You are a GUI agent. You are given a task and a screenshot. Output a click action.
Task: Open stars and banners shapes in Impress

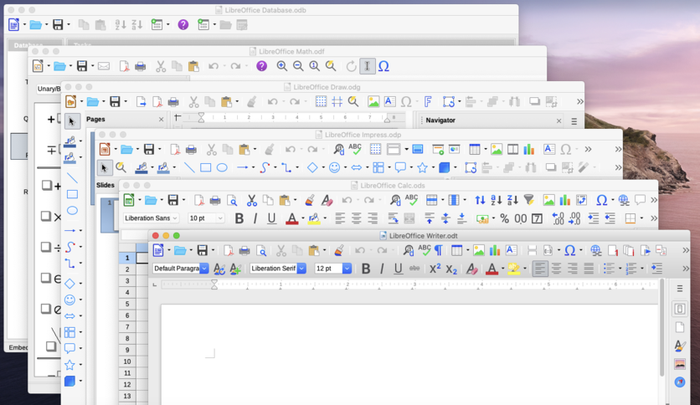point(422,168)
